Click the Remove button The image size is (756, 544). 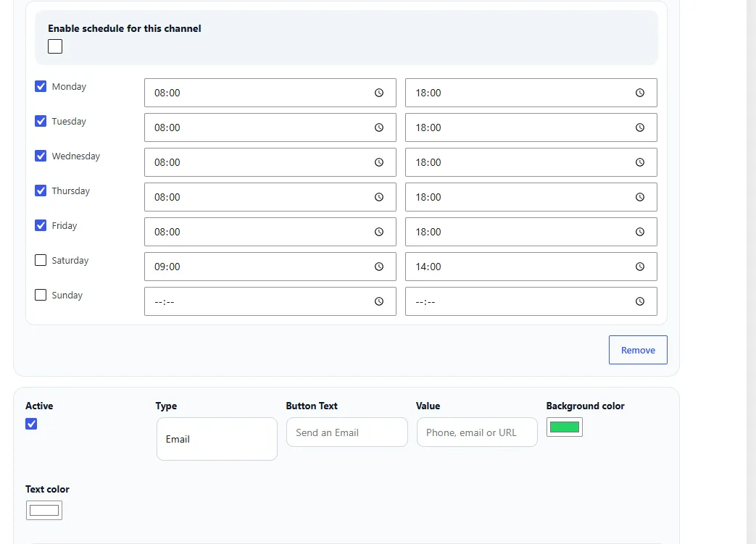(x=638, y=350)
